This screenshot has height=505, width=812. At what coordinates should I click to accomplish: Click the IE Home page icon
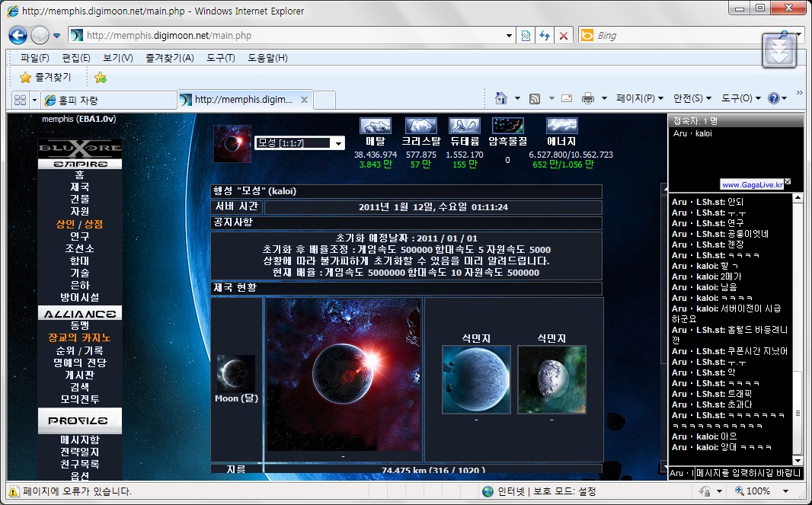(x=500, y=98)
